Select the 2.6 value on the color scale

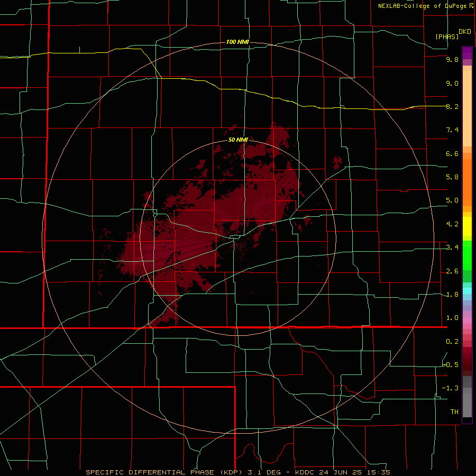[x=452, y=271]
